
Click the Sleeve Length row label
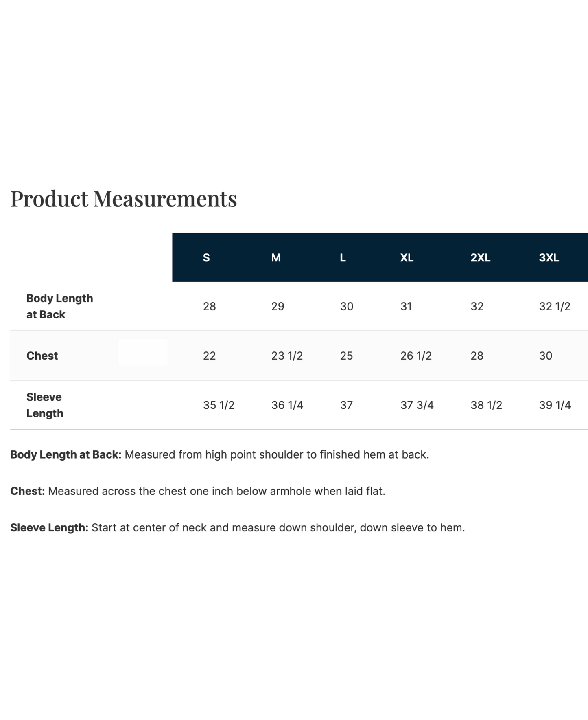coord(45,405)
